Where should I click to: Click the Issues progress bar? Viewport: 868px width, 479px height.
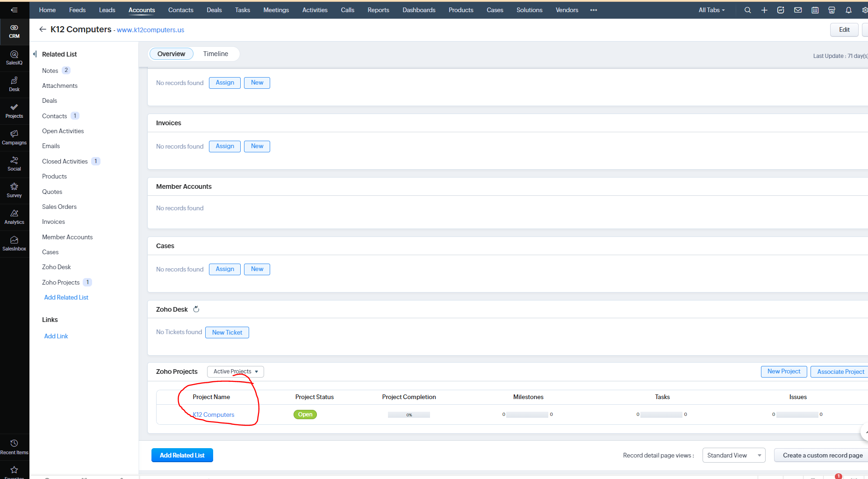click(797, 415)
